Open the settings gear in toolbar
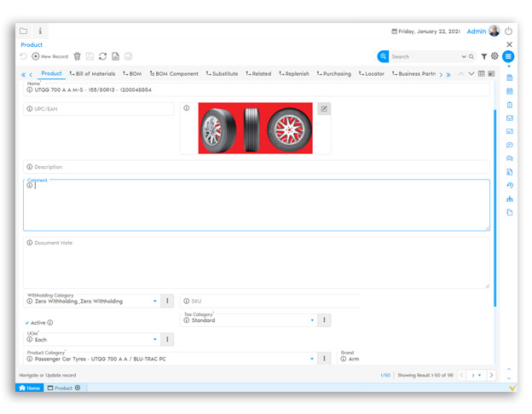The width and height of the screenshot is (532, 414). point(494,56)
